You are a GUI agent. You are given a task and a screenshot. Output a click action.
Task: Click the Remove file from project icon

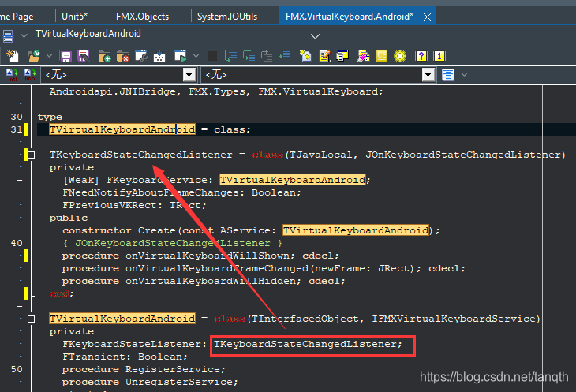122,56
